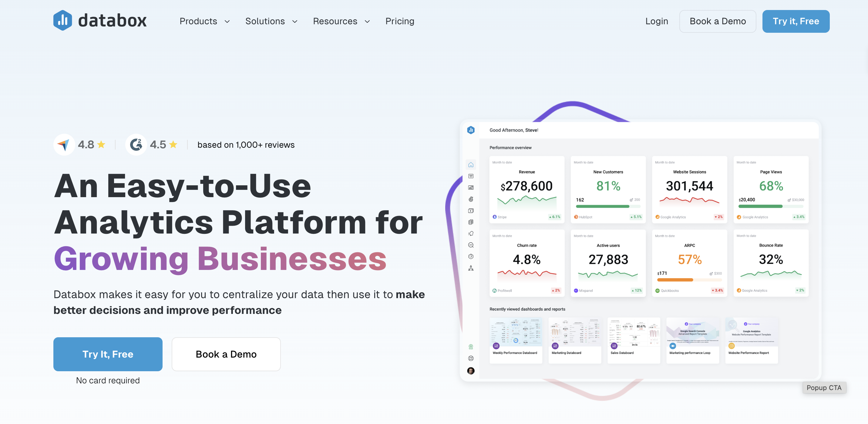Click the "based on 1,000+ reviews" text
Image resolution: width=868 pixels, height=424 pixels.
tap(246, 145)
